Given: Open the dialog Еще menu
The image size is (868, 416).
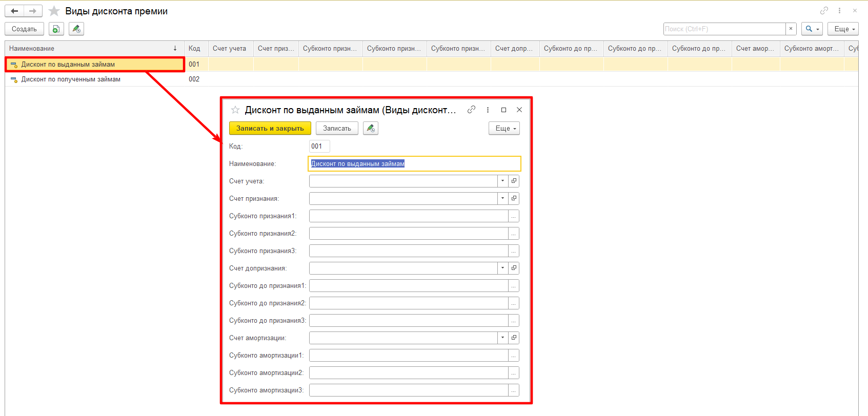Looking at the screenshot, I should [504, 128].
